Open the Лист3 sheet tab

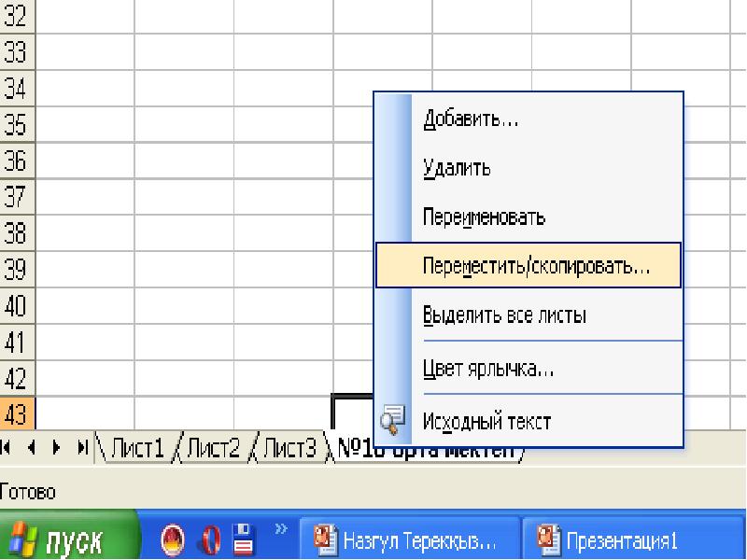(289, 450)
